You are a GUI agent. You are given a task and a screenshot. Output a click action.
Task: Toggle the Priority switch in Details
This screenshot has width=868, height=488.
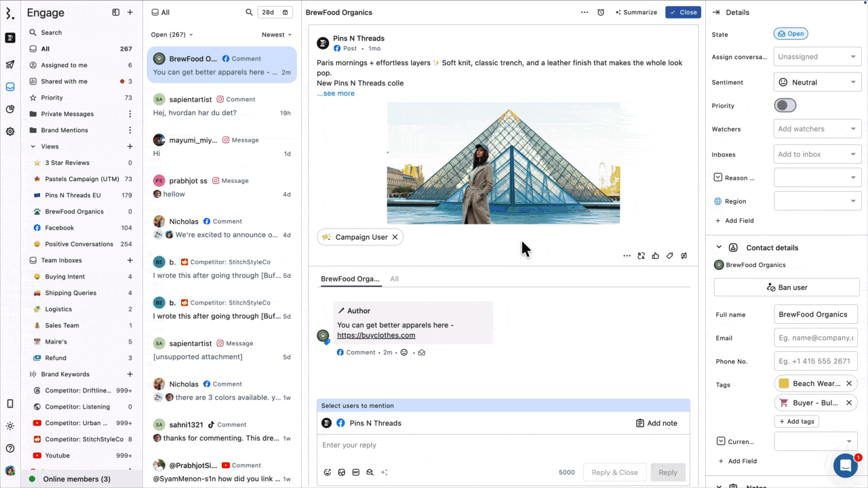[785, 105]
